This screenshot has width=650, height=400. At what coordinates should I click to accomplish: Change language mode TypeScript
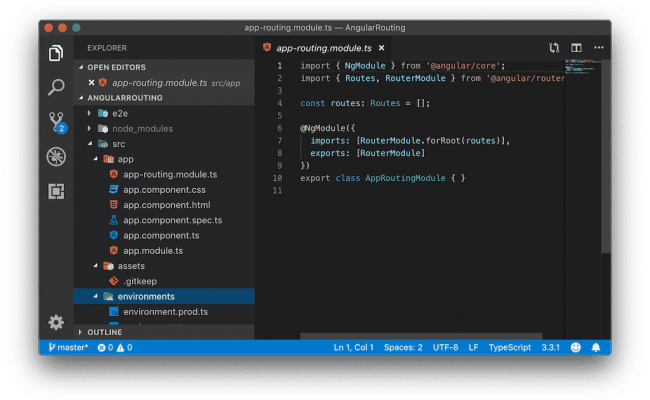tap(509, 347)
